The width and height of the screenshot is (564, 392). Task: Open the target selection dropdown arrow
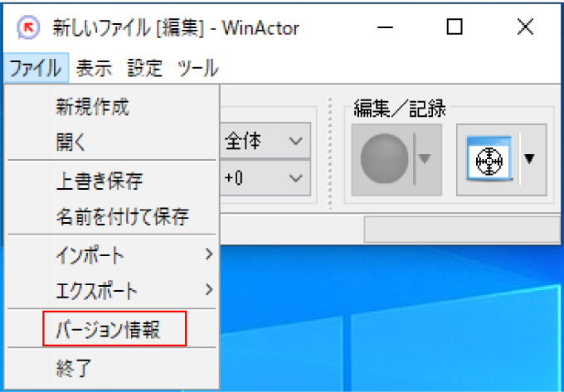click(529, 158)
